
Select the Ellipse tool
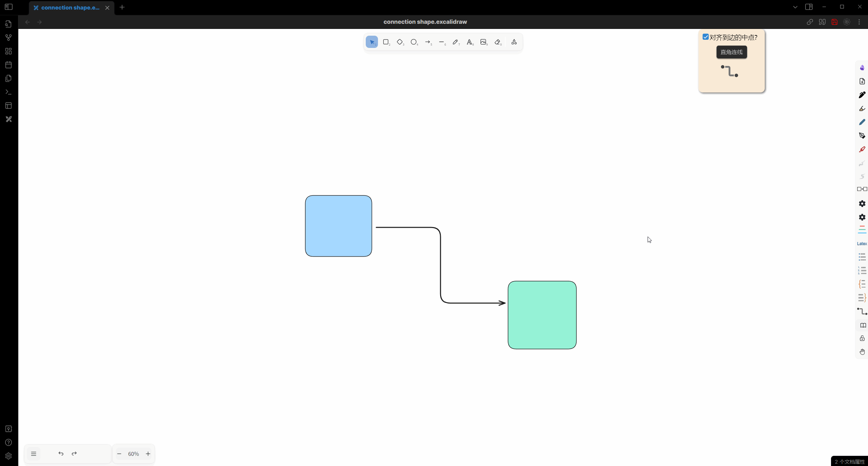pos(414,42)
